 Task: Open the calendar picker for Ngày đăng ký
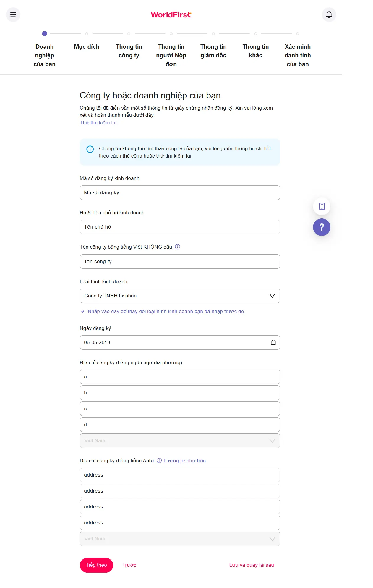point(273,342)
